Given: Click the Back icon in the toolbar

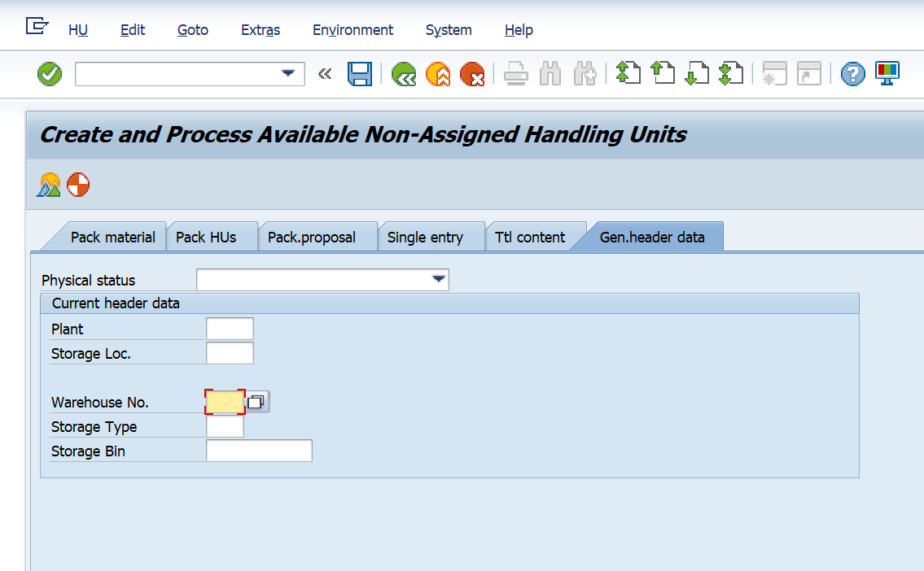Looking at the screenshot, I should tap(404, 73).
